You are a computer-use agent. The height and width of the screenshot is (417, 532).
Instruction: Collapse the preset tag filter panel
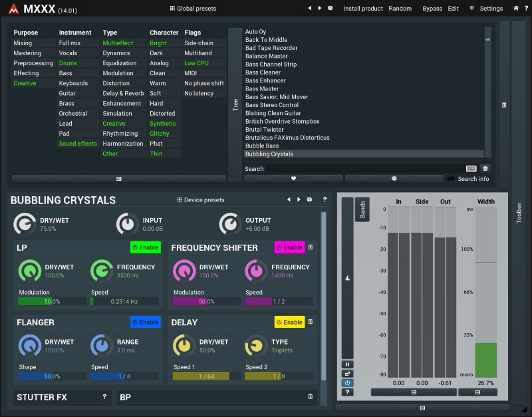pos(118,179)
